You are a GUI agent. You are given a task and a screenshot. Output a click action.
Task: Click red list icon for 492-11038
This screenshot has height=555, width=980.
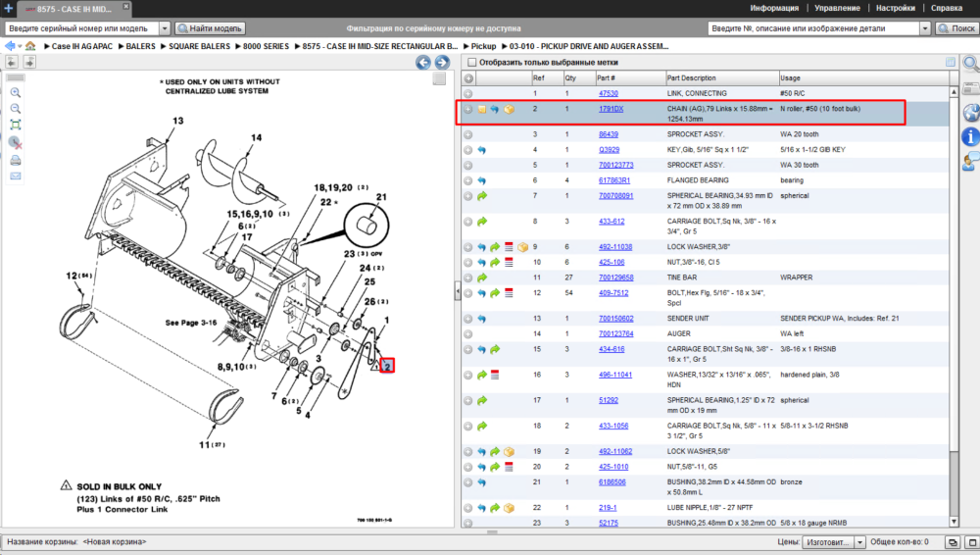[509, 247]
